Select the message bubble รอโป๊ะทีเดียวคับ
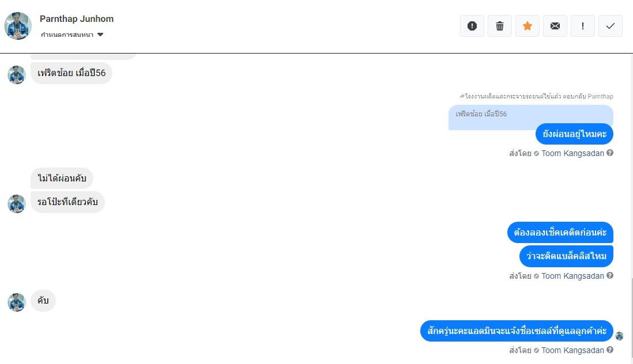The width and height of the screenshot is (633, 364). [x=67, y=202]
